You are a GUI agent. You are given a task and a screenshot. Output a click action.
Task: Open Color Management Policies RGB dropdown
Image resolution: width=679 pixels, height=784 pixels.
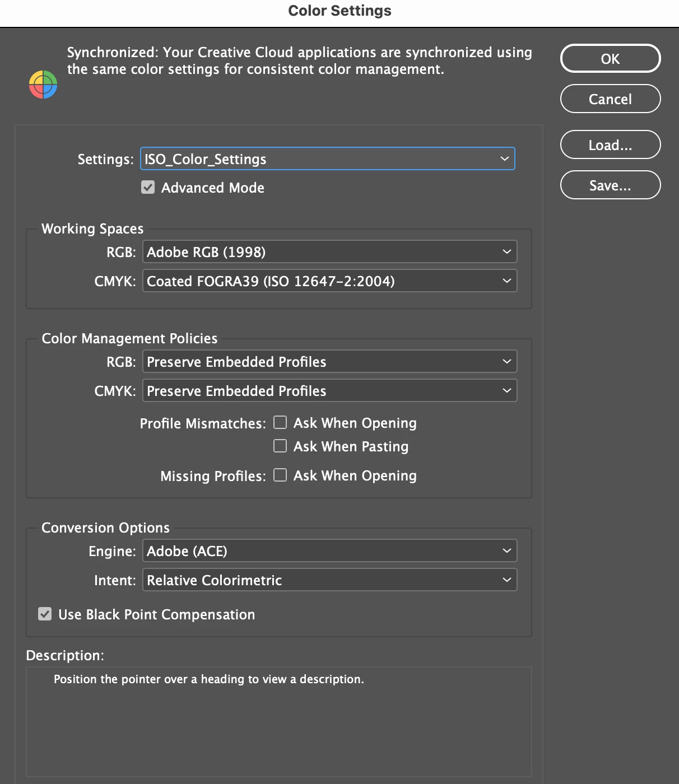click(x=329, y=361)
